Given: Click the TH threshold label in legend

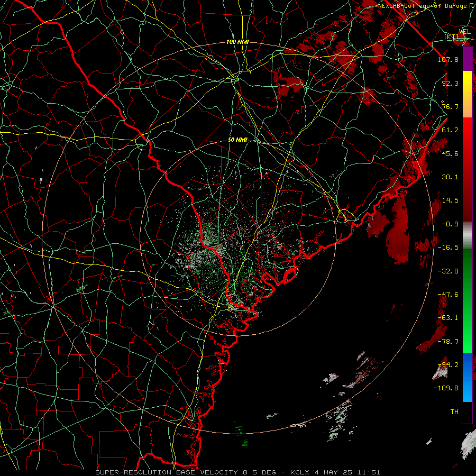Looking at the screenshot, I should (454, 412).
